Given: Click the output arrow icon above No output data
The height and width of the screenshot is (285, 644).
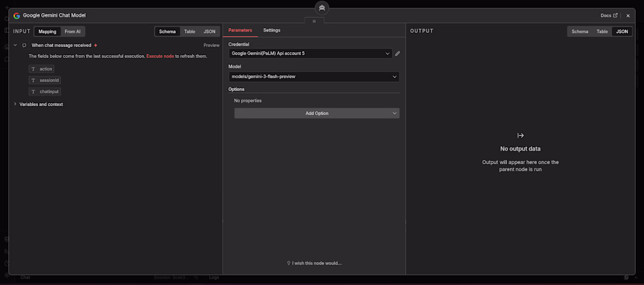Looking at the screenshot, I should [x=520, y=135].
